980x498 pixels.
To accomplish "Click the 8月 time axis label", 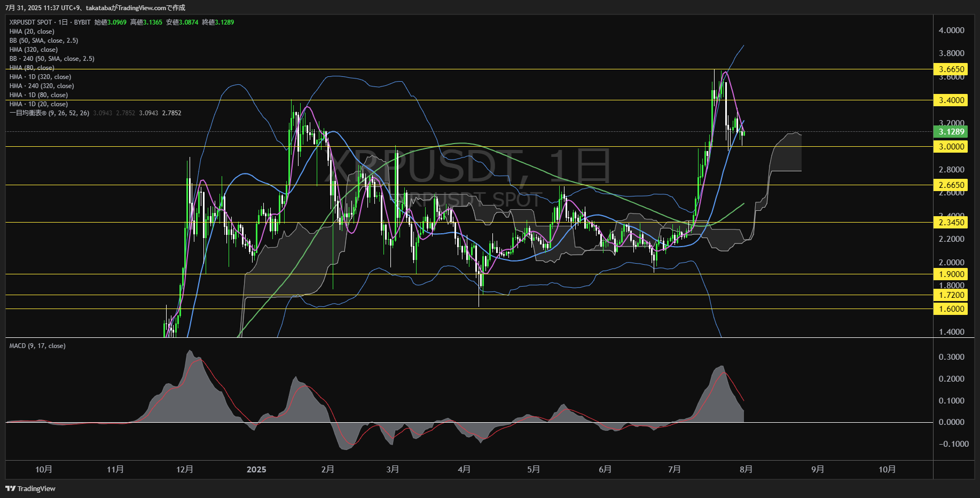I will (746, 469).
